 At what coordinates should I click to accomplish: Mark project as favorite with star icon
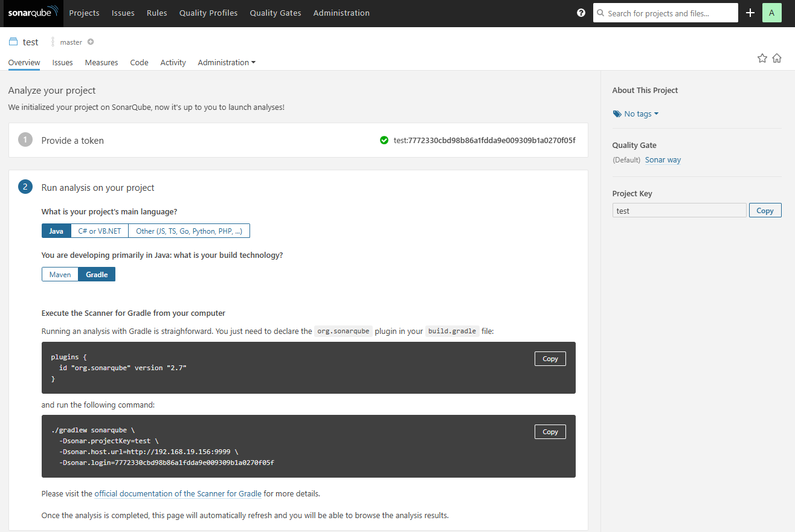click(x=762, y=58)
